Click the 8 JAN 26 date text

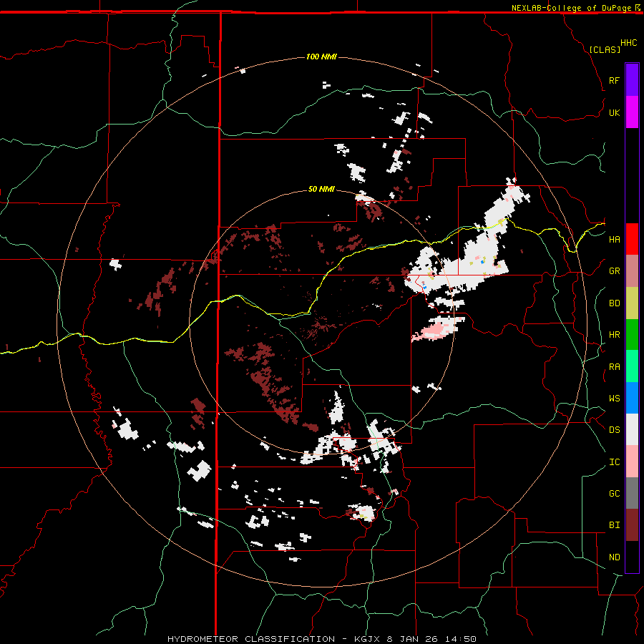pyautogui.click(x=412, y=639)
